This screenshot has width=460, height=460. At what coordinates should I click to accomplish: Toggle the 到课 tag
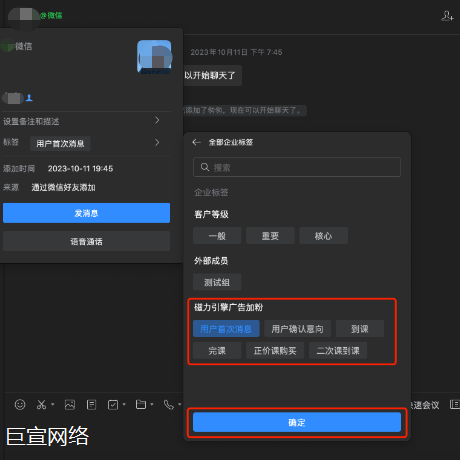[360, 329]
